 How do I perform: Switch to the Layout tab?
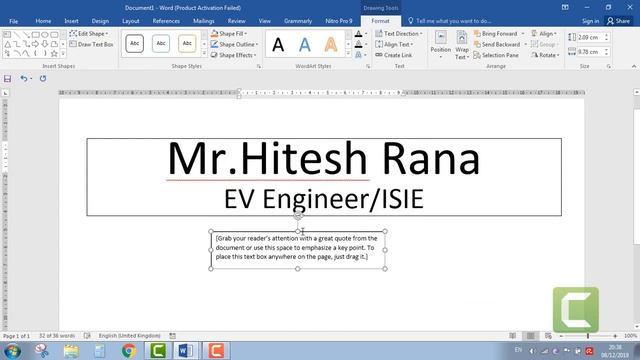coord(131,21)
